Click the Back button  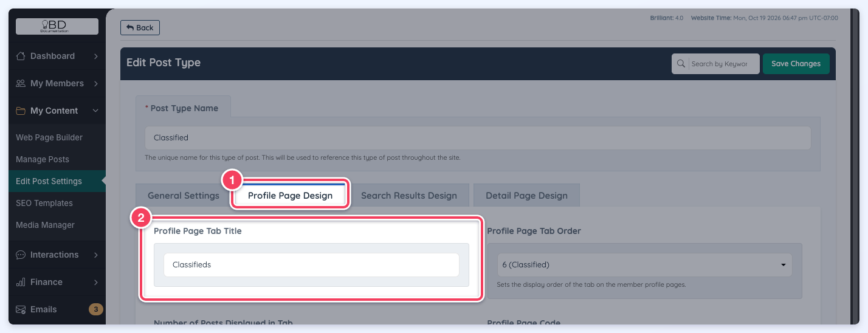coord(140,27)
